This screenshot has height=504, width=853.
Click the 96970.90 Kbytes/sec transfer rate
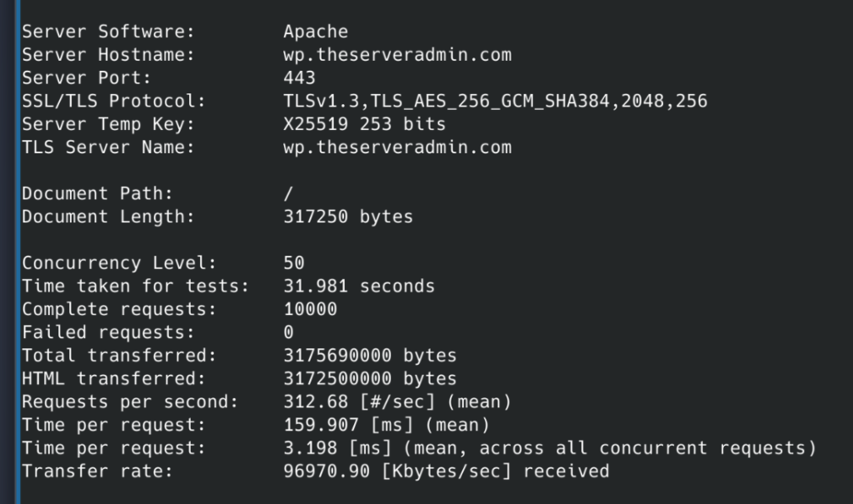446,472
